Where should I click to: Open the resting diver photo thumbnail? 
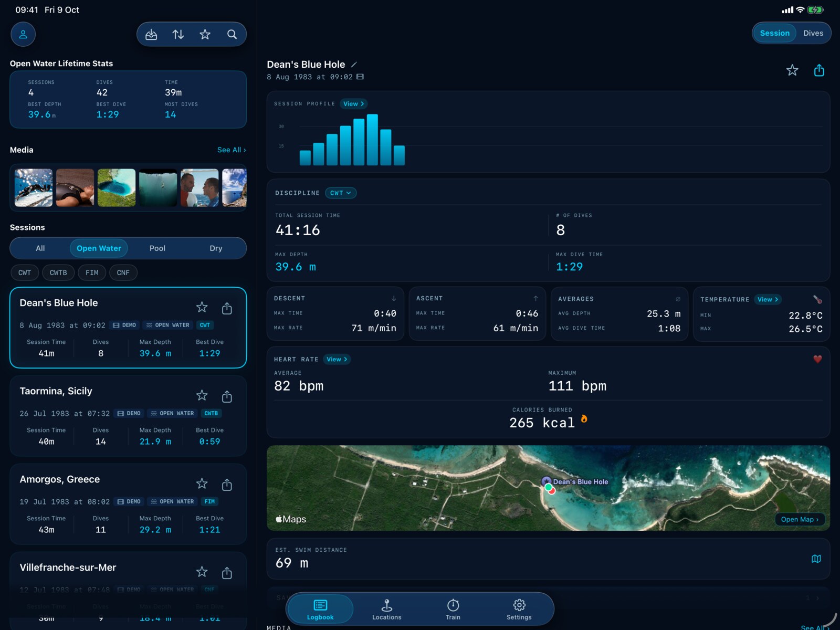click(x=75, y=187)
